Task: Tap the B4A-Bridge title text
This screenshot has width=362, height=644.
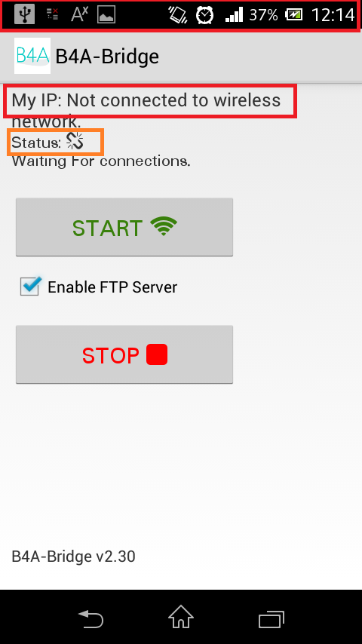Action: 107,57
